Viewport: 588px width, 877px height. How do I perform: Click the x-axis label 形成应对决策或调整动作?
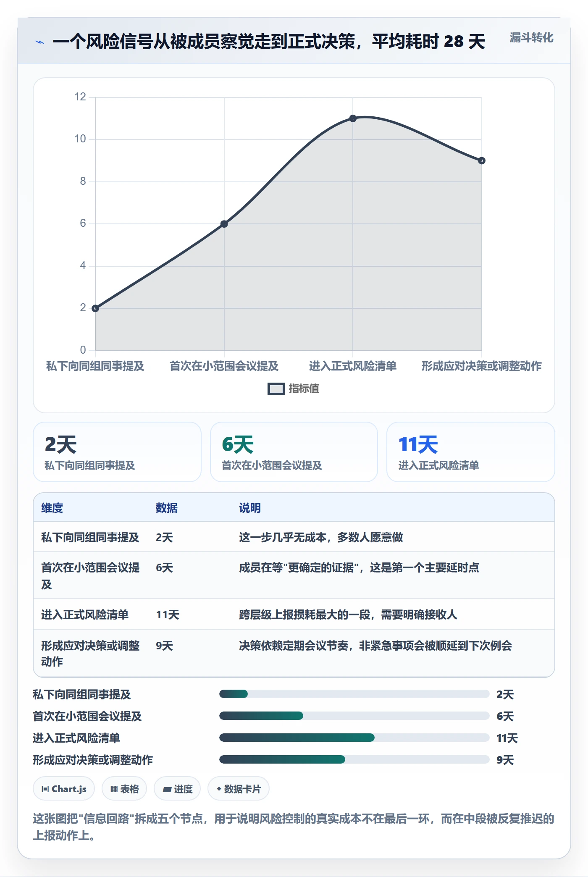pyautogui.click(x=482, y=366)
